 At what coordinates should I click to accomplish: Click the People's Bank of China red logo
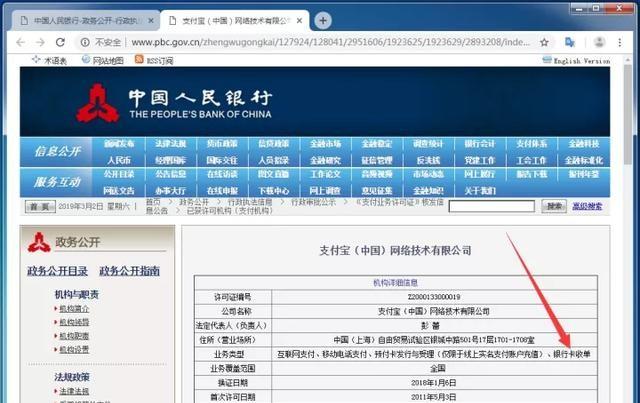98,103
